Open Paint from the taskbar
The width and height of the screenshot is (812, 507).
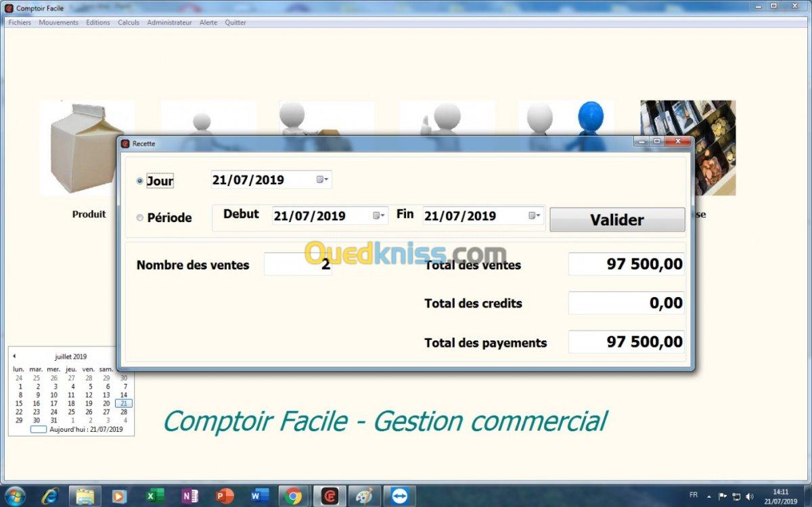point(364,496)
